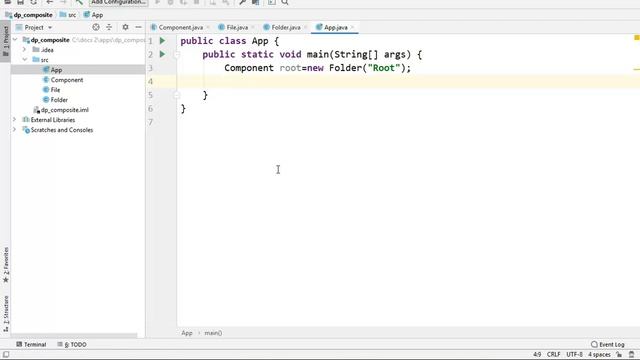
Task: Click the locate/scroll from source target icon
Action: [x=96, y=27]
